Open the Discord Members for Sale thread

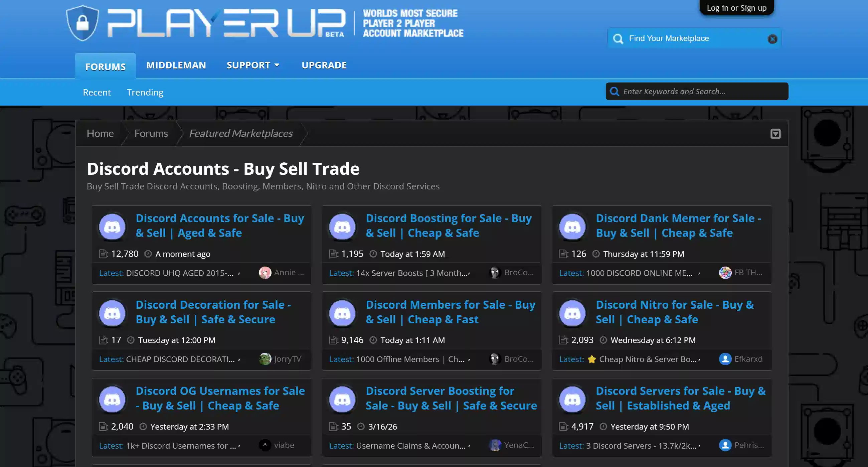pyautogui.click(x=451, y=312)
